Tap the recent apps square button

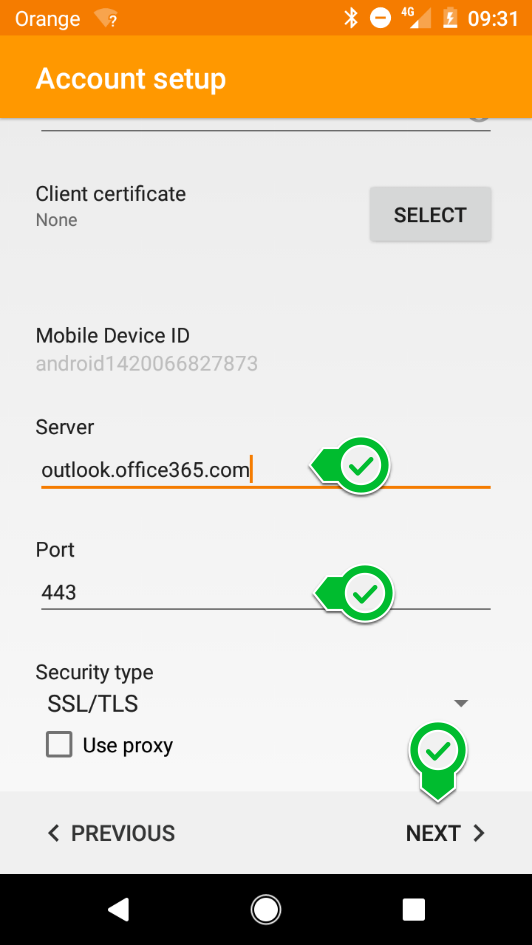413,909
